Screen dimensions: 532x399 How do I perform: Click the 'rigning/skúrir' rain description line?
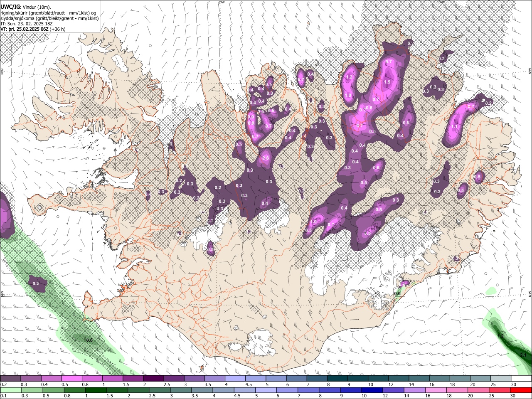pos(49,13)
